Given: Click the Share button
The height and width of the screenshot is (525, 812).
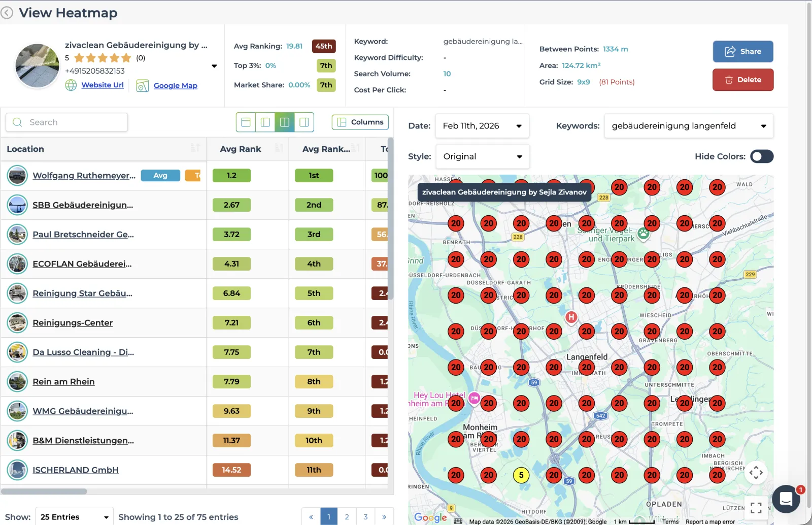Looking at the screenshot, I should coord(743,51).
